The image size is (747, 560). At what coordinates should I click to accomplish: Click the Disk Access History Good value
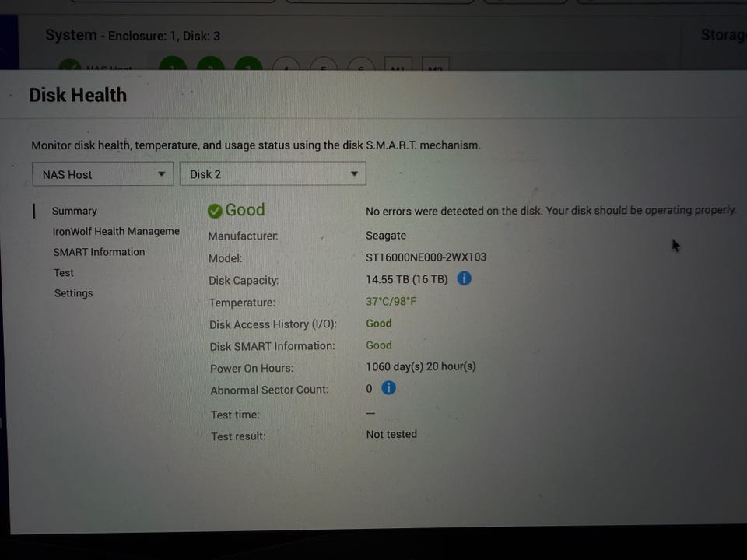[x=379, y=324]
